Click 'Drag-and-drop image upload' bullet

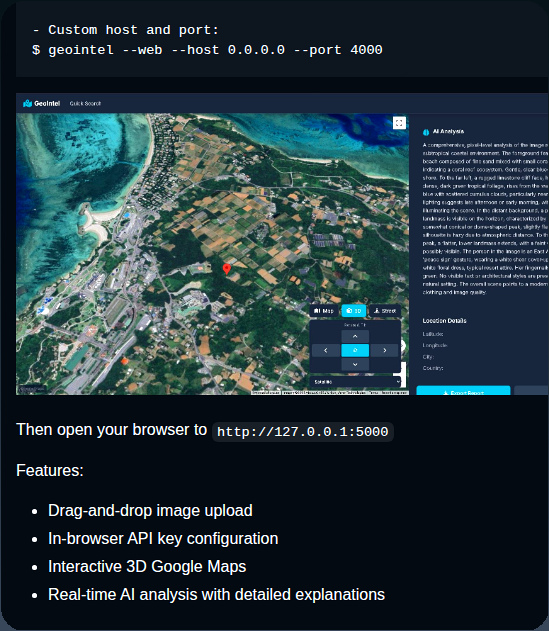coord(150,510)
